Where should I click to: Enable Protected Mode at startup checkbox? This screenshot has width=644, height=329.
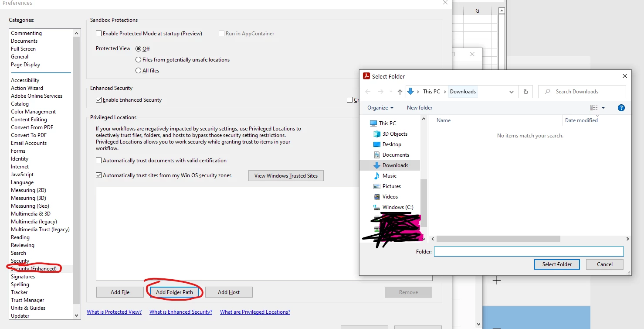pyautogui.click(x=99, y=34)
